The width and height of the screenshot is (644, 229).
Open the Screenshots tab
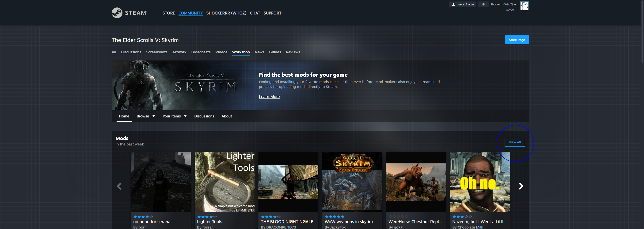(157, 52)
